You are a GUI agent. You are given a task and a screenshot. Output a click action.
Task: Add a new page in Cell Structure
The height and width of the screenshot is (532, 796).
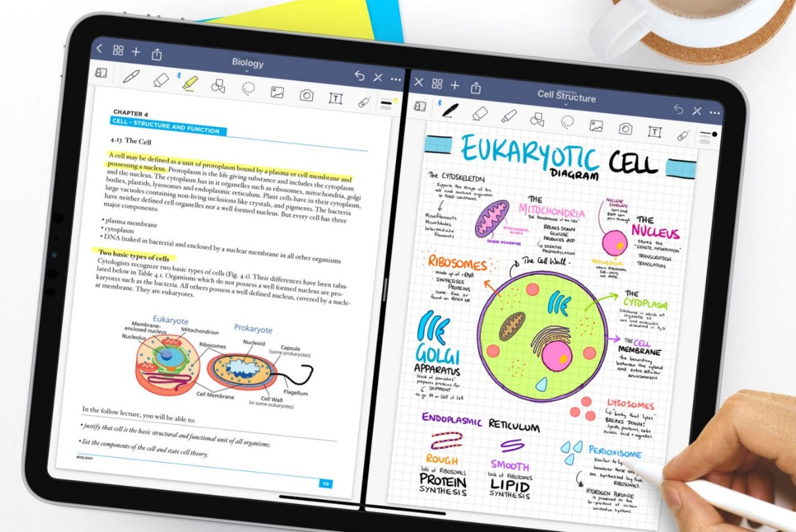[x=455, y=85]
